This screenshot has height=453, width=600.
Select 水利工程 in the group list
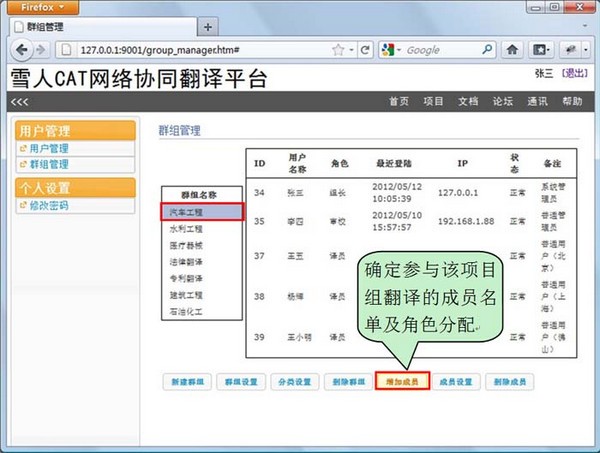(x=186, y=228)
